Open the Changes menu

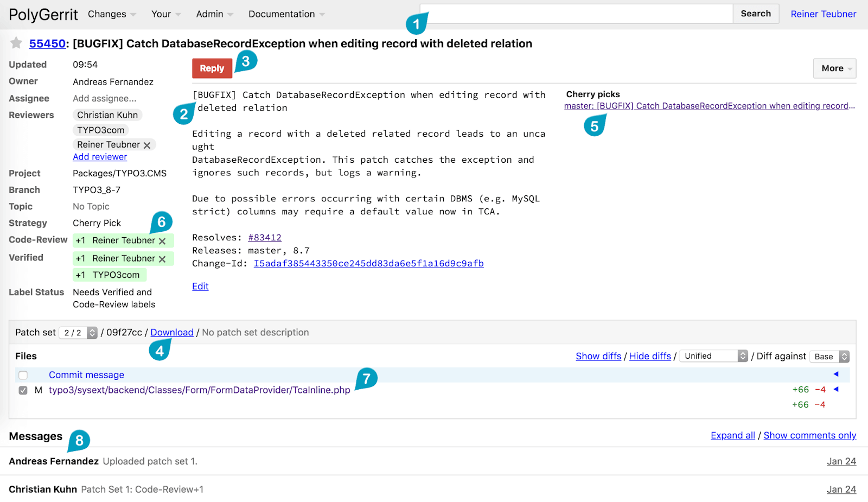coord(112,14)
